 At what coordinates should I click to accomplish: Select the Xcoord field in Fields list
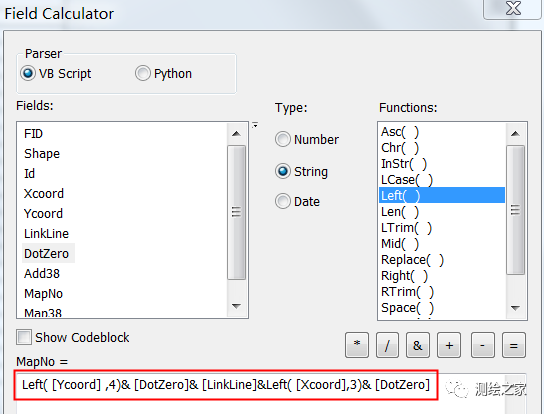pos(44,194)
